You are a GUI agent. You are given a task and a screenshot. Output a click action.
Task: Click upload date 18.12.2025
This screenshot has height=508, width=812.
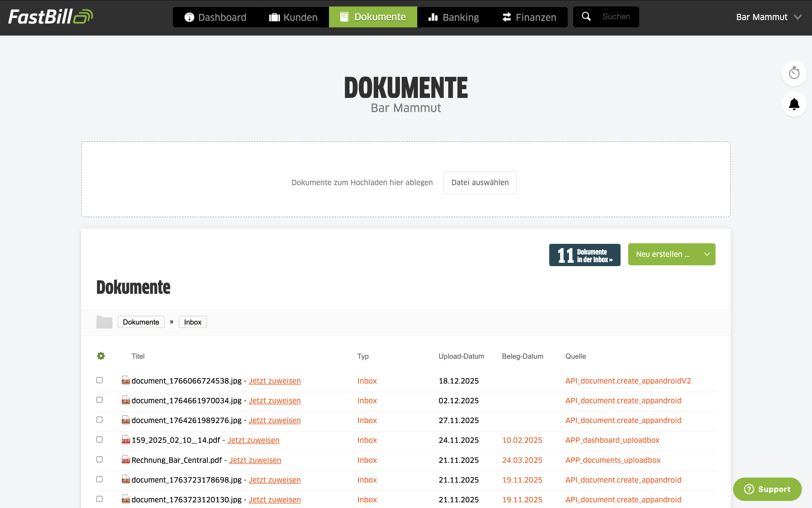459,381
